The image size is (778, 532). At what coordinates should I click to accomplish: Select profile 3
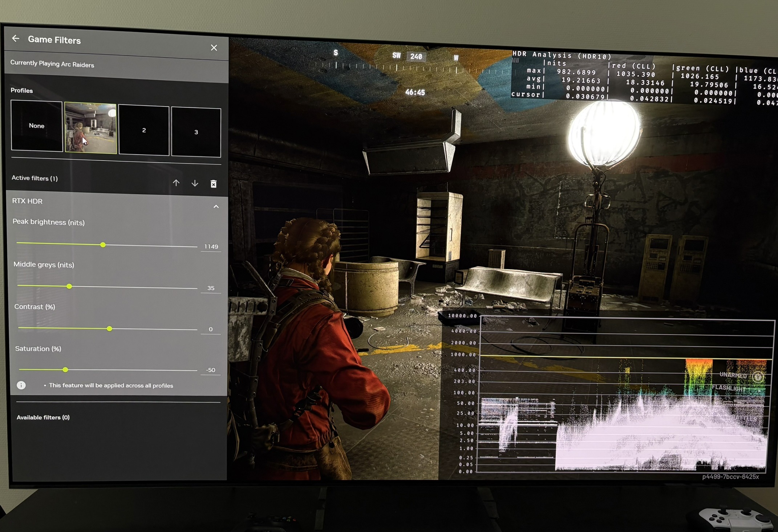(x=196, y=132)
